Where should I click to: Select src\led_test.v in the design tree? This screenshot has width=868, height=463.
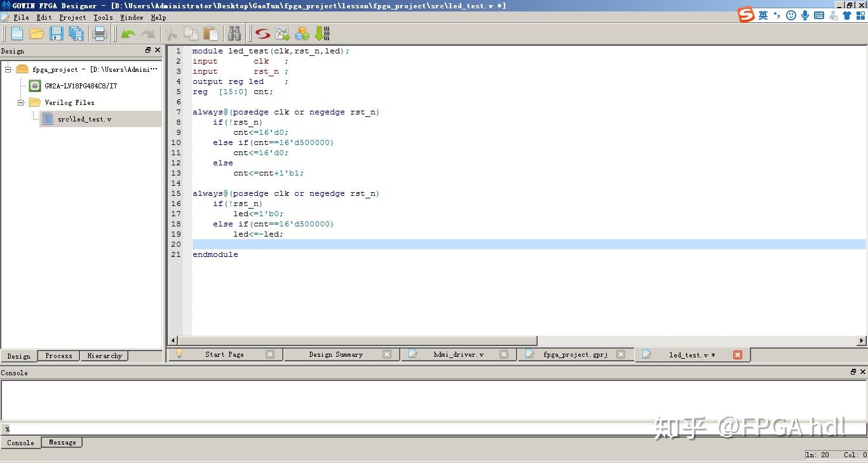click(84, 119)
